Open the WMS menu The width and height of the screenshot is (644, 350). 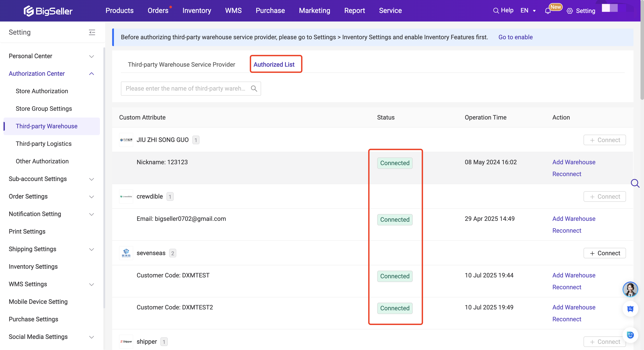(233, 11)
